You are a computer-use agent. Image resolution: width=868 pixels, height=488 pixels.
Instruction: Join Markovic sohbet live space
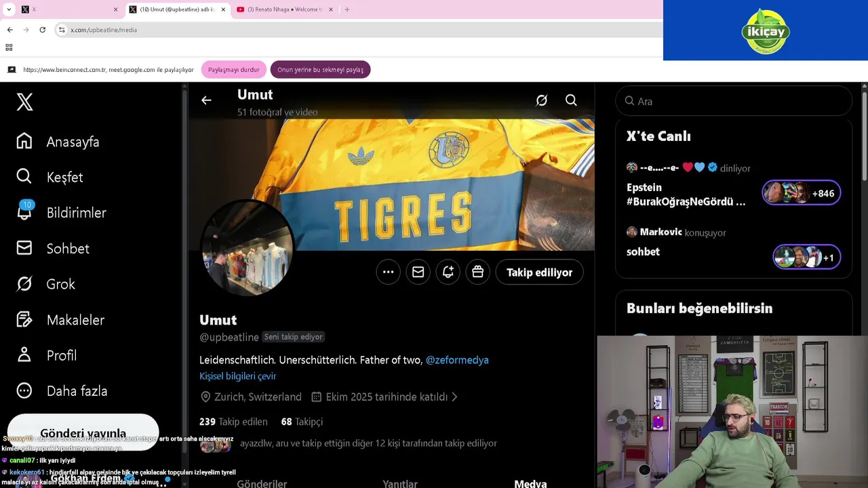coord(643,251)
